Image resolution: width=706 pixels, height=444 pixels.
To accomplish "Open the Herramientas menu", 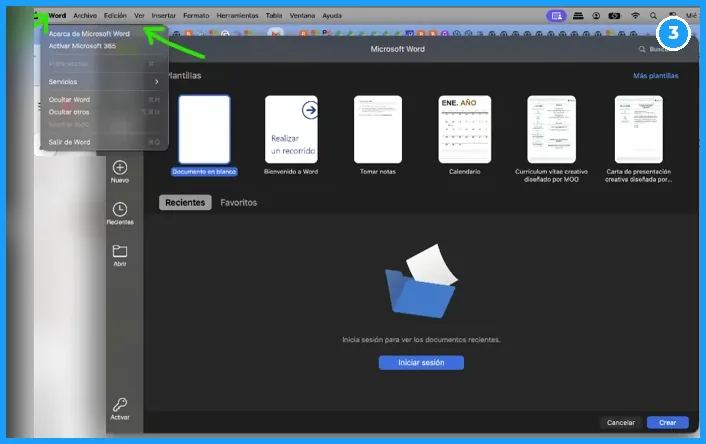I will [237, 15].
